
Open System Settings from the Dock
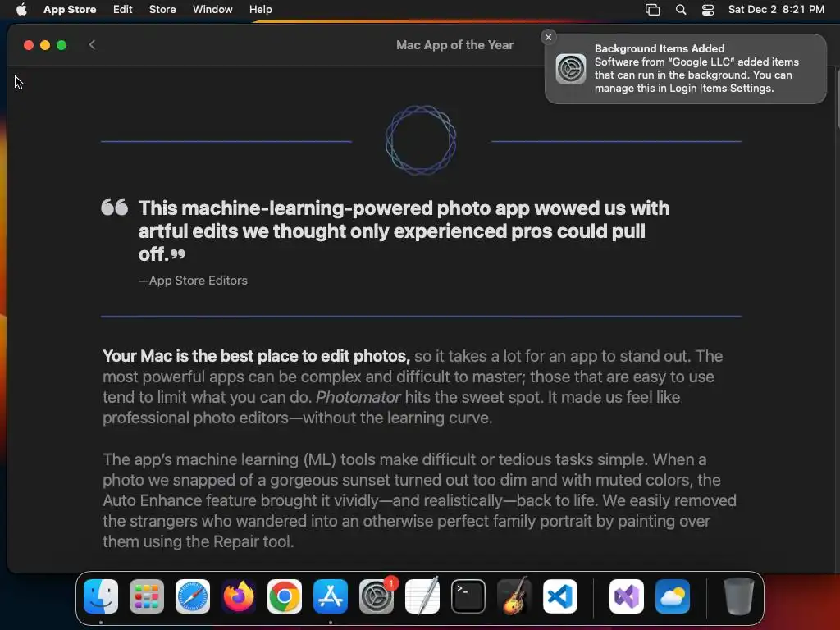point(377,596)
